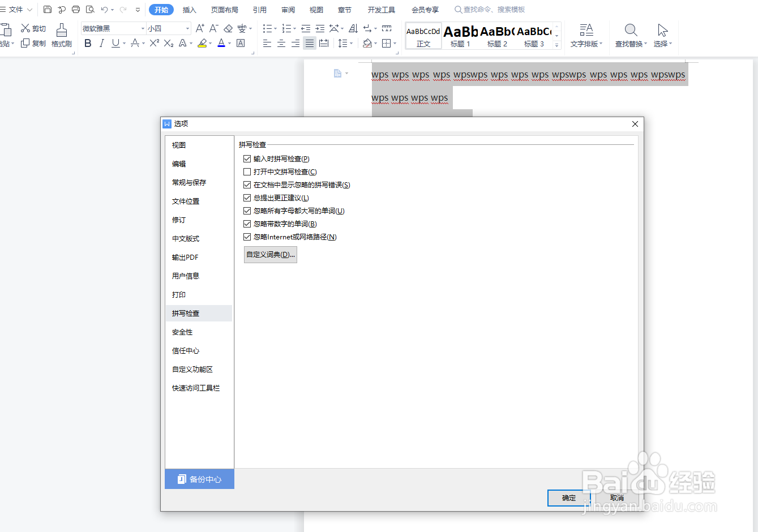Image resolution: width=758 pixels, height=532 pixels.
Task: Click the 取消 button in Options dialog
Action: pyautogui.click(x=617, y=498)
